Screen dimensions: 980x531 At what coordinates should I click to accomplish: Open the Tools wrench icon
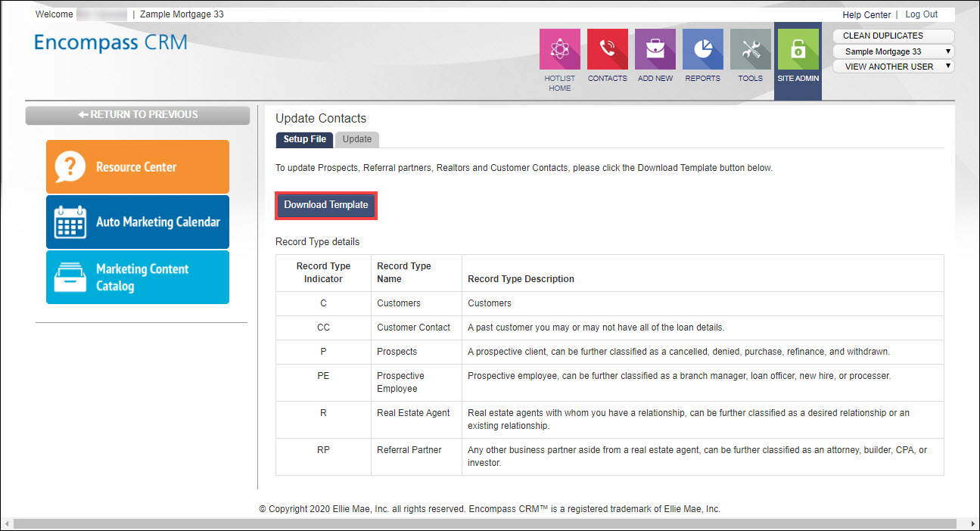[750, 50]
